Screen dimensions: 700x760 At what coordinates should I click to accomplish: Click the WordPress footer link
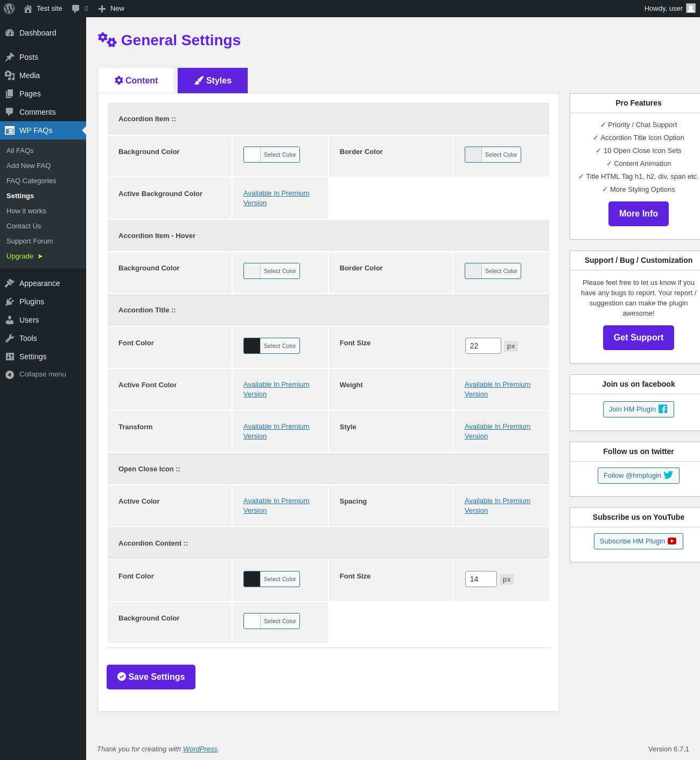point(200,749)
